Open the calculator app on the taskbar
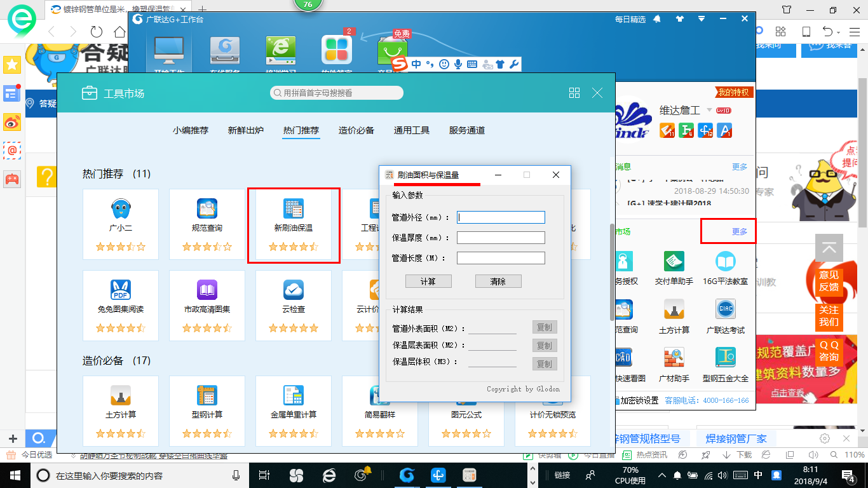The image size is (868, 488). pyautogui.click(x=470, y=475)
